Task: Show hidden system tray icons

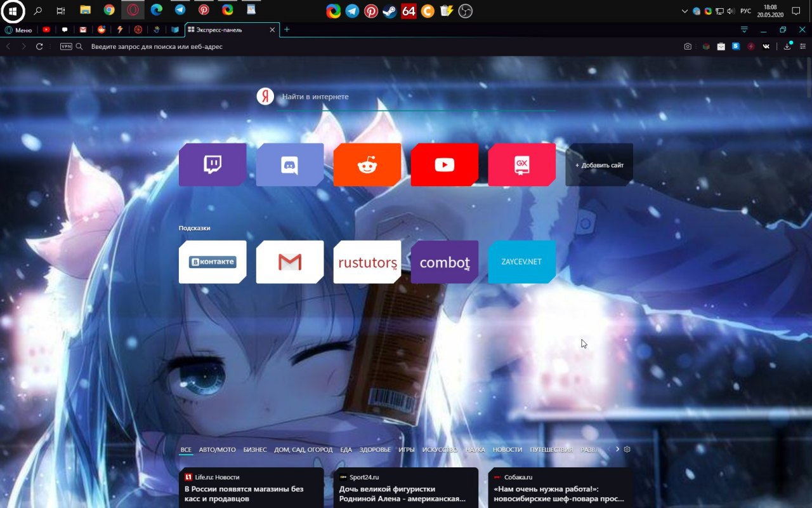Action: click(684, 11)
